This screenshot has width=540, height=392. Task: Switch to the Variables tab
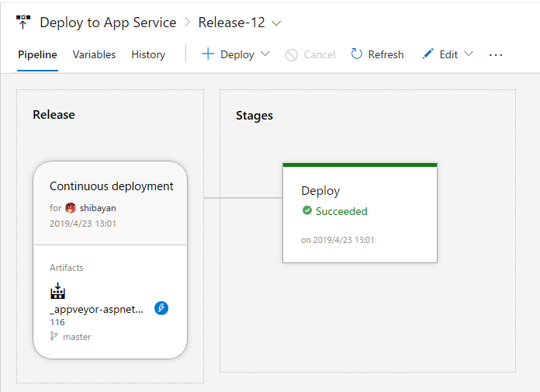coord(94,54)
